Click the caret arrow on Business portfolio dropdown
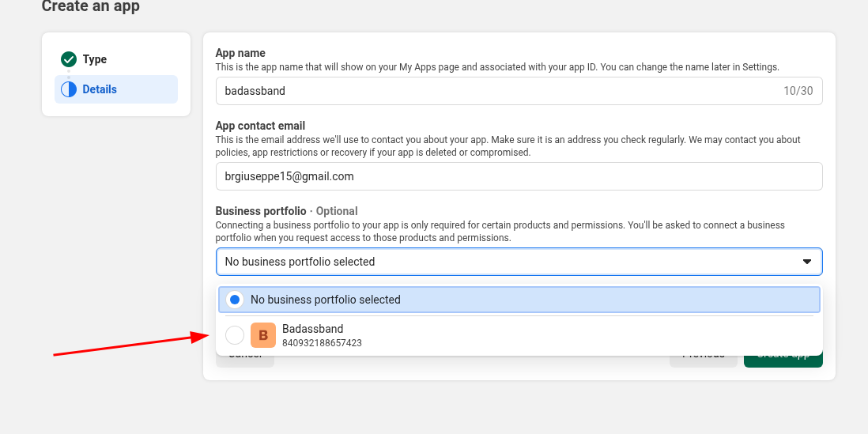This screenshot has width=868, height=434. [x=806, y=262]
